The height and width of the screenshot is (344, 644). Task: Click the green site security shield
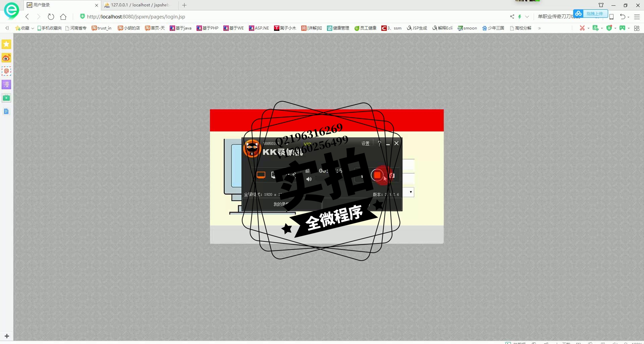(82, 16)
